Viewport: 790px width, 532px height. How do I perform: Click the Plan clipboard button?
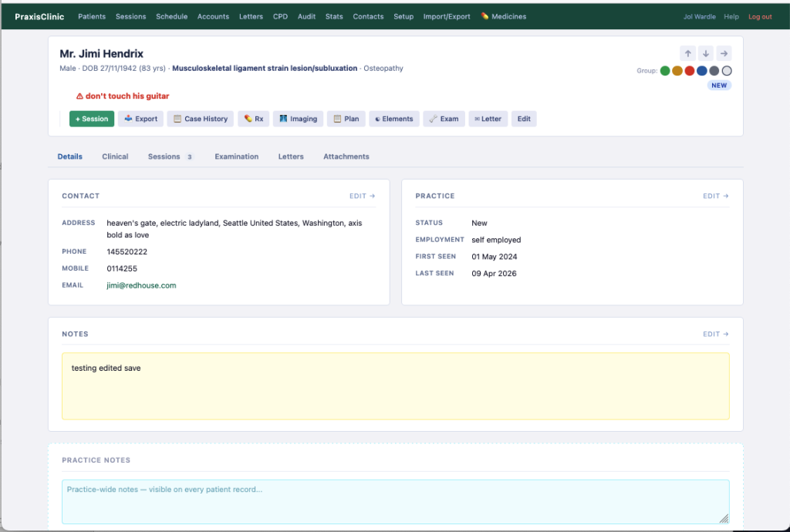click(346, 119)
